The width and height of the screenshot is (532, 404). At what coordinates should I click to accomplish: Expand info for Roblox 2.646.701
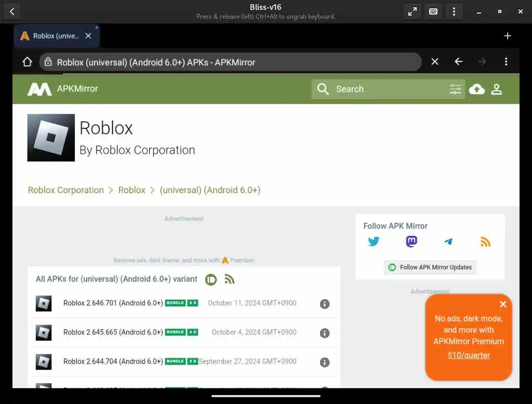click(x=325, y=304)
